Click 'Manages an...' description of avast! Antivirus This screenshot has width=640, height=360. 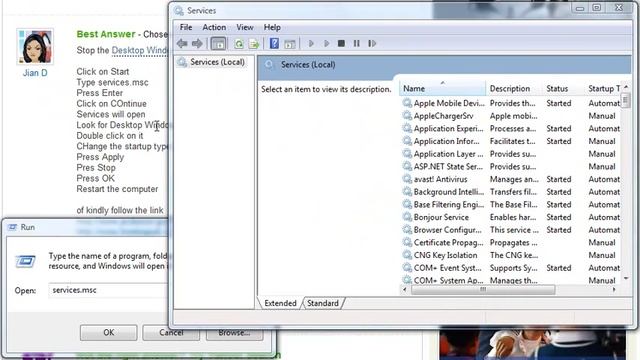[x=514, y=179]
